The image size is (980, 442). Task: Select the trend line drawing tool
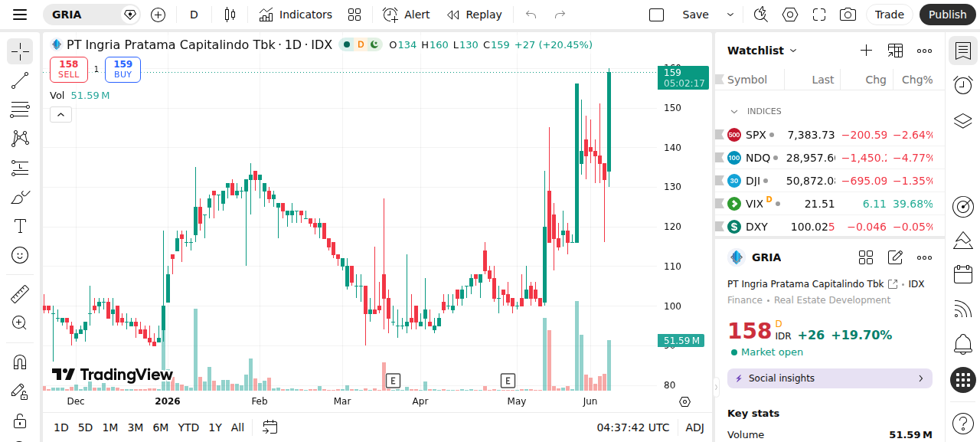(20, 80)
